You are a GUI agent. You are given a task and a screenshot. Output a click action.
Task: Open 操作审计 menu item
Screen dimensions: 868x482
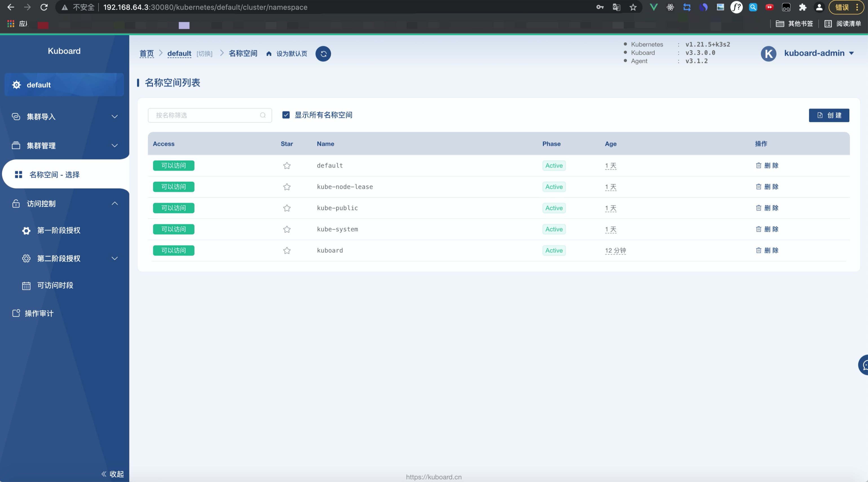point(39,314)
